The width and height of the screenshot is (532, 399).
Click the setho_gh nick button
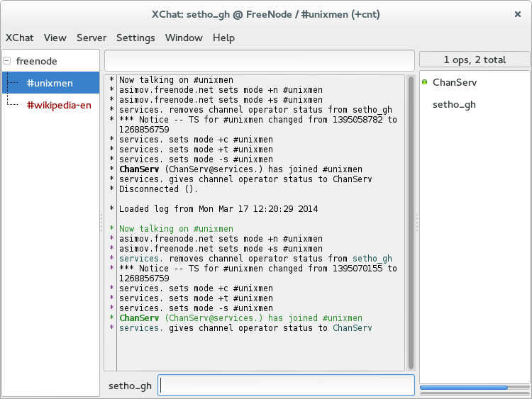(x=130, y=386)
